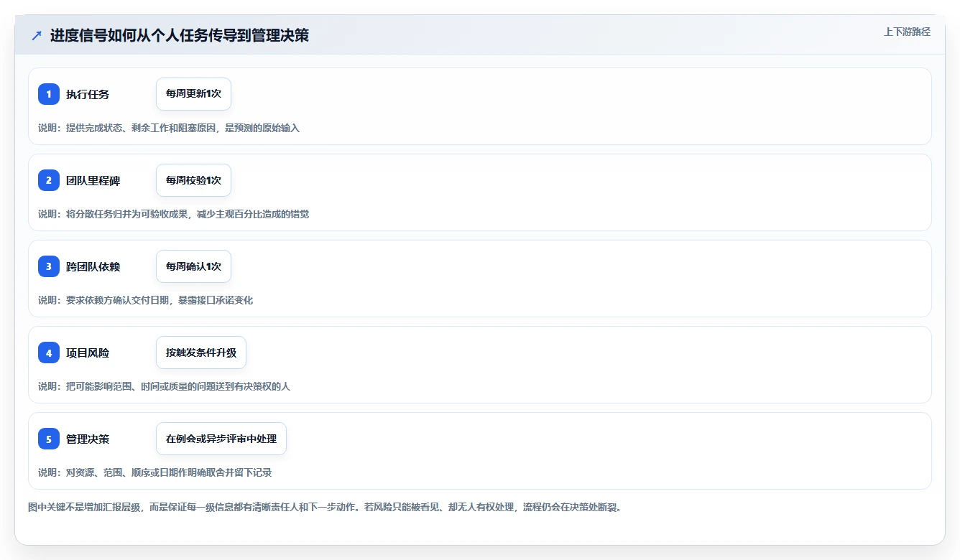Click step number 4 badge
The height and width of the screenshot is (560, 960).
(x=49, y=353)
